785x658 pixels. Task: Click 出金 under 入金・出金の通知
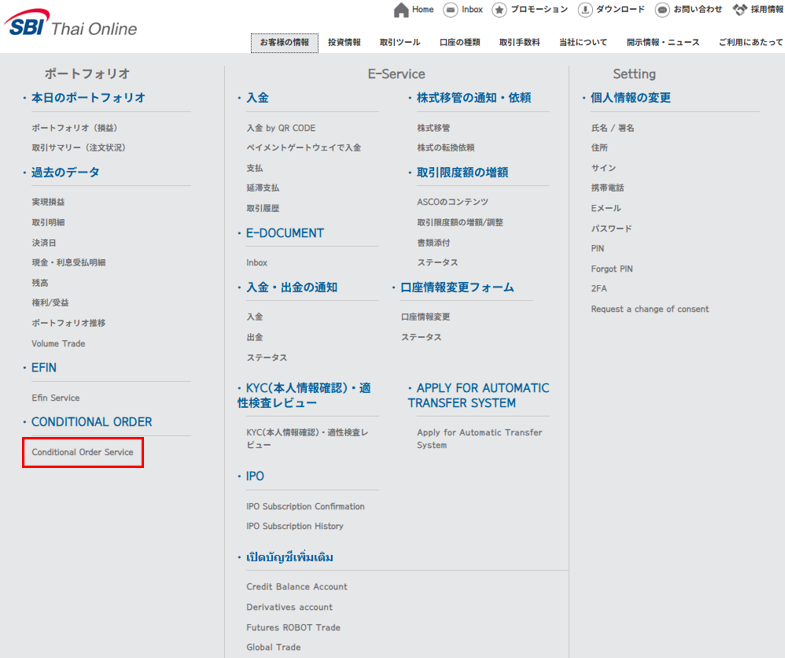click(x=255, y=338)
